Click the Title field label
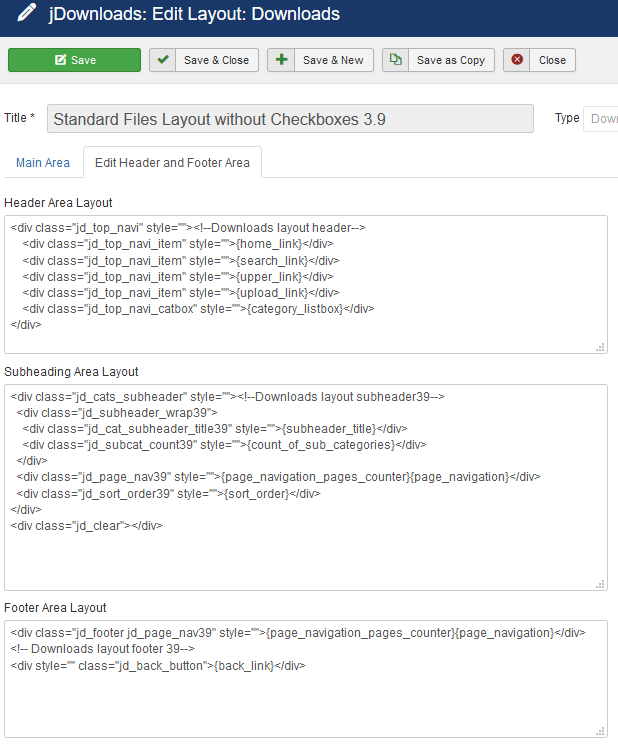618x749 pixels. [19, 118]
